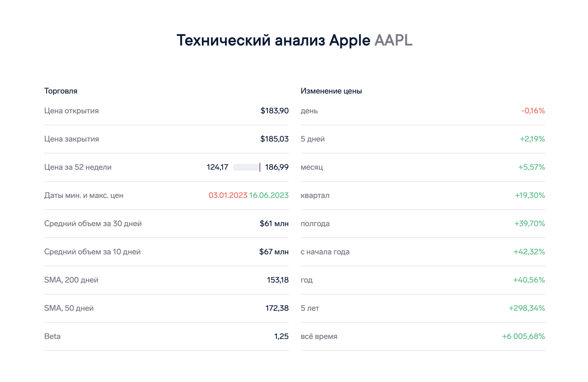Click the Торговля section heading

click(61, 91)
